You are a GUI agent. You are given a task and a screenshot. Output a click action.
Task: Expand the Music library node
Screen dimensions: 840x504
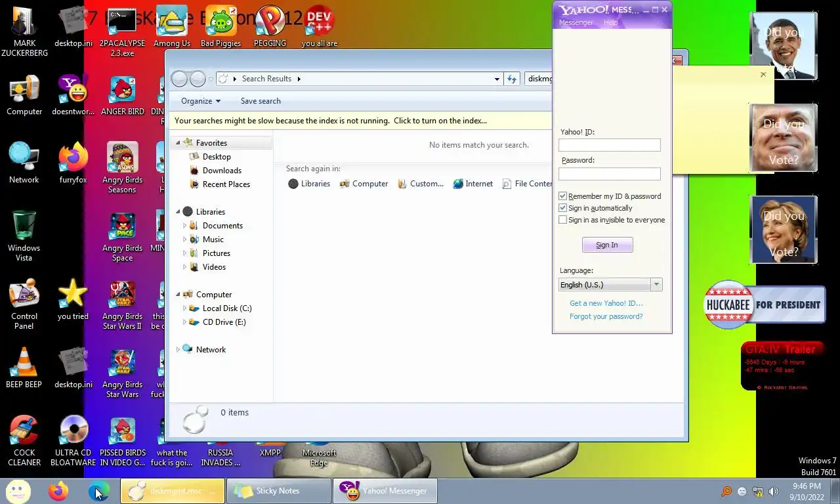click(184, 240)
